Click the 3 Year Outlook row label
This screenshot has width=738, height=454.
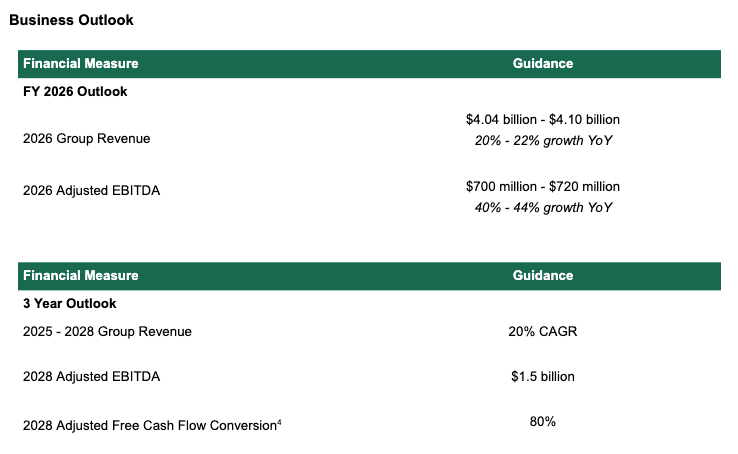coord(70,303)
